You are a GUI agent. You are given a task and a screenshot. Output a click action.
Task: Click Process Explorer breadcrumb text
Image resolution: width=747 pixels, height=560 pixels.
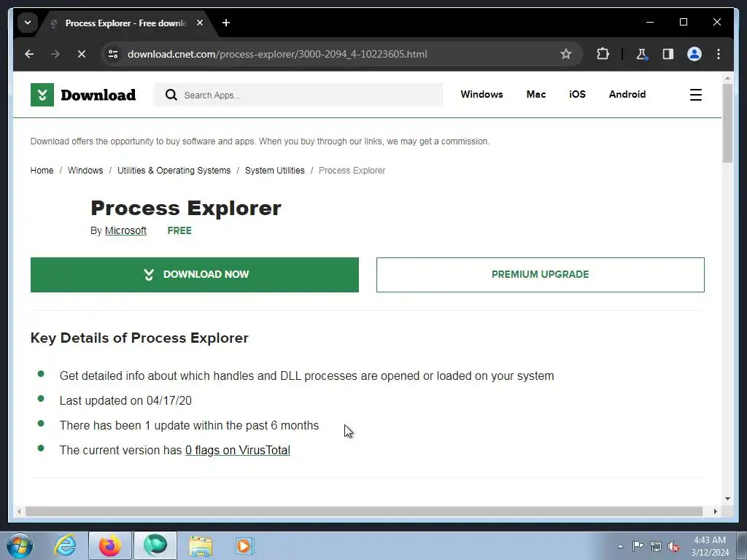(352, 171)
